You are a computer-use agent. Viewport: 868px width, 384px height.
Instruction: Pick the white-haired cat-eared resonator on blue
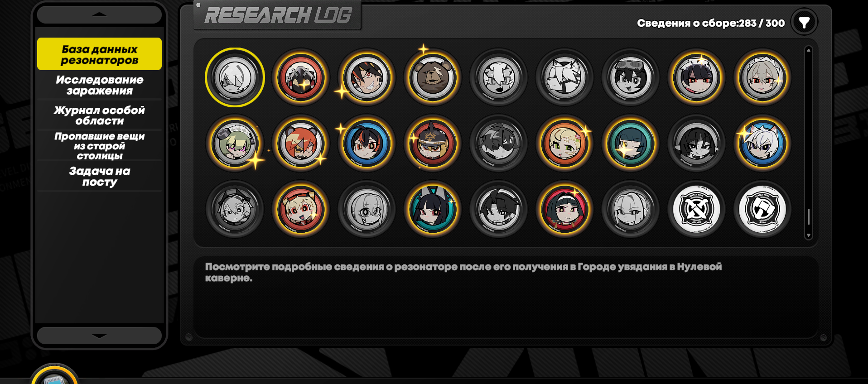(x=762, y=144)
